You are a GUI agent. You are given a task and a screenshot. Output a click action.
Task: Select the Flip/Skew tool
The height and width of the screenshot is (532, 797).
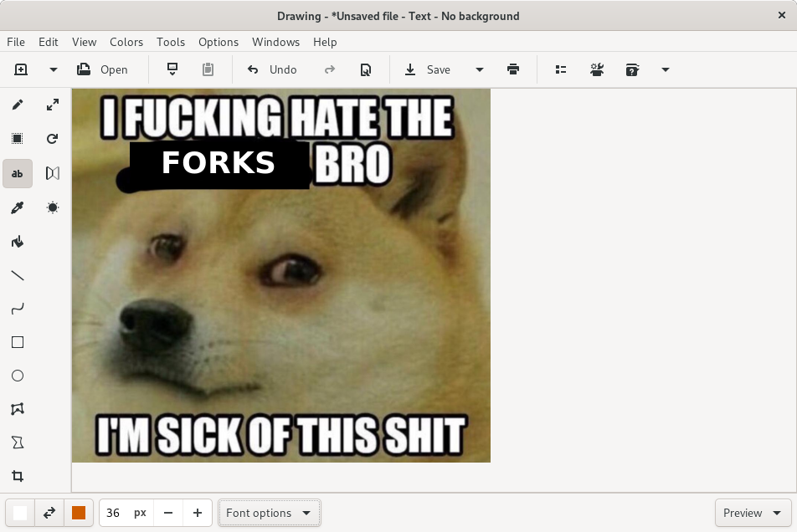(x=53, y=174)
